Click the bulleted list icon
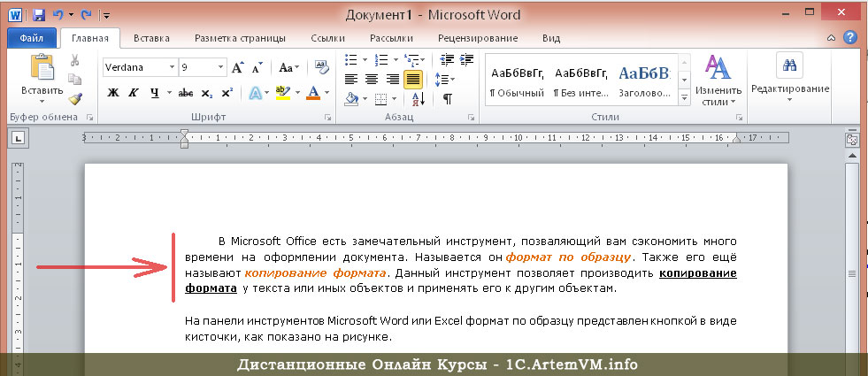 pos(350,59)
